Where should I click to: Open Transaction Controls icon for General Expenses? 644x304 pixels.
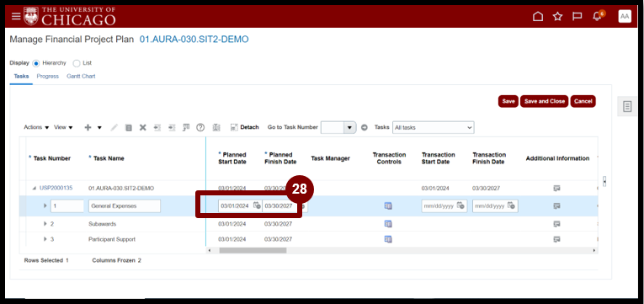pos(388,205)
